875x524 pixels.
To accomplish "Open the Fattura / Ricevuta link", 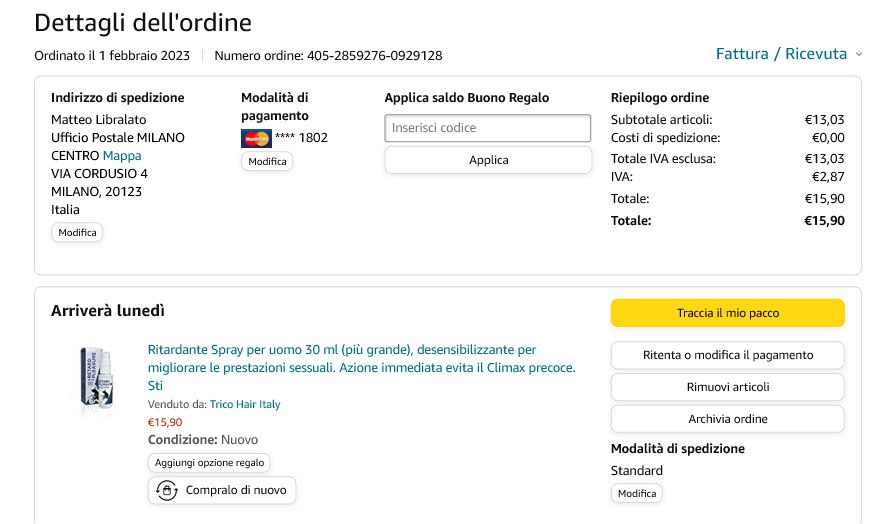I will (x=781, y=54).
